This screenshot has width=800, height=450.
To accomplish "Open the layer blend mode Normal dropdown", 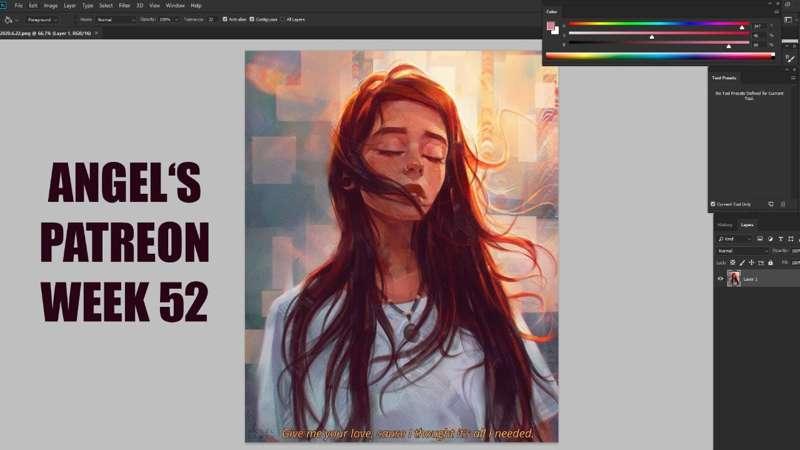I will pos(742,251).
